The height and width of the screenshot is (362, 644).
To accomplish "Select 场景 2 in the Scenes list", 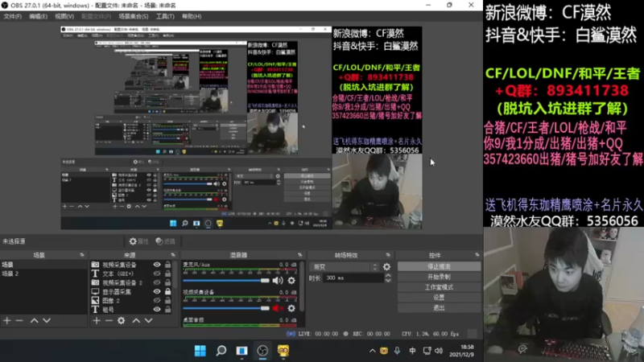I will pos(43,274).
